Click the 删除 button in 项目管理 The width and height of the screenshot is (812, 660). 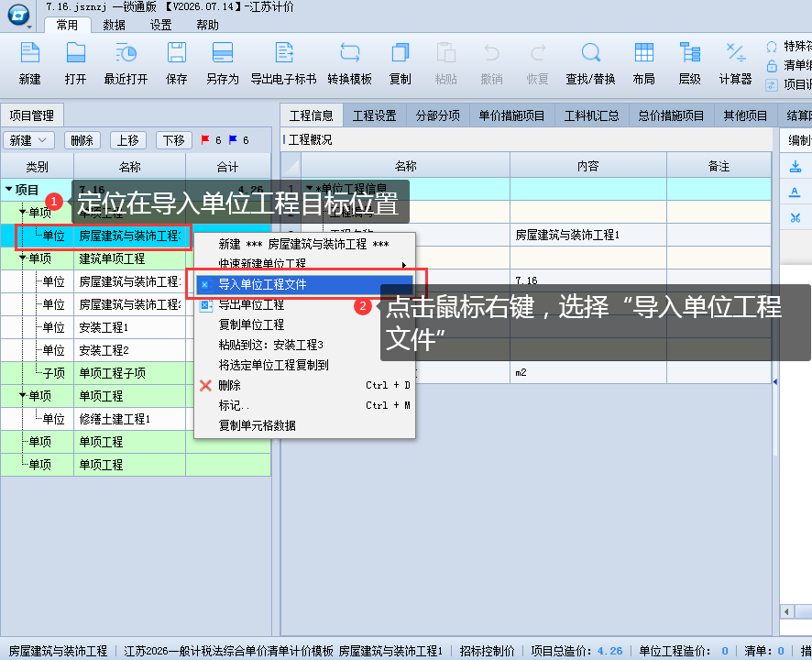pos(82,140)
